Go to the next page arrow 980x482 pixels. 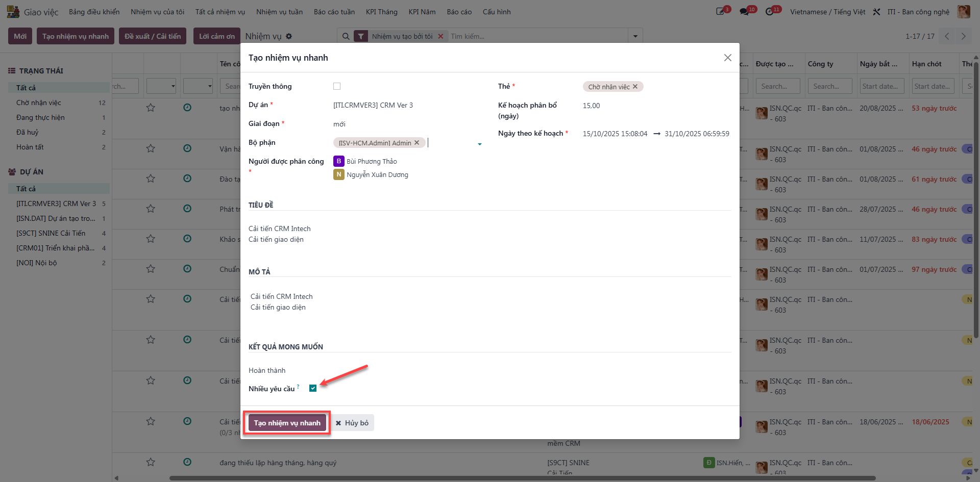(x=964, y=36)
